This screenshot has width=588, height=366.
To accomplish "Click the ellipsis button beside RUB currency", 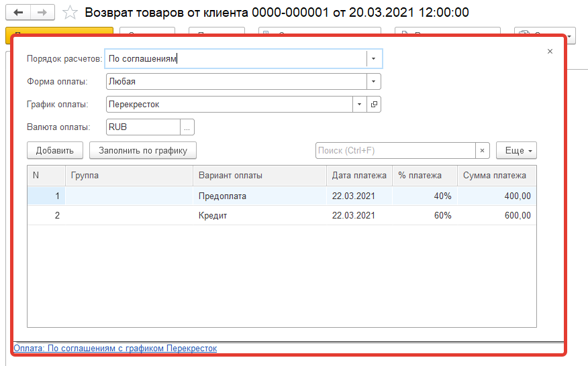I will (x=187, y=127).
